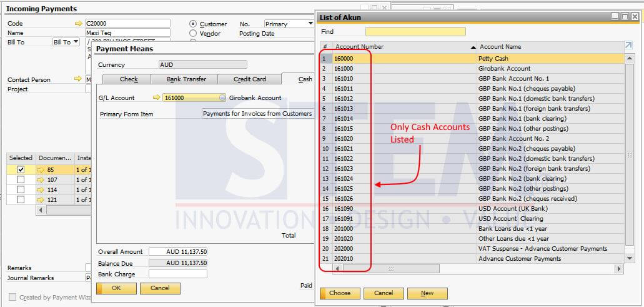
Task: Click the Code field containing C20000
Action: [x=127, y=23]
